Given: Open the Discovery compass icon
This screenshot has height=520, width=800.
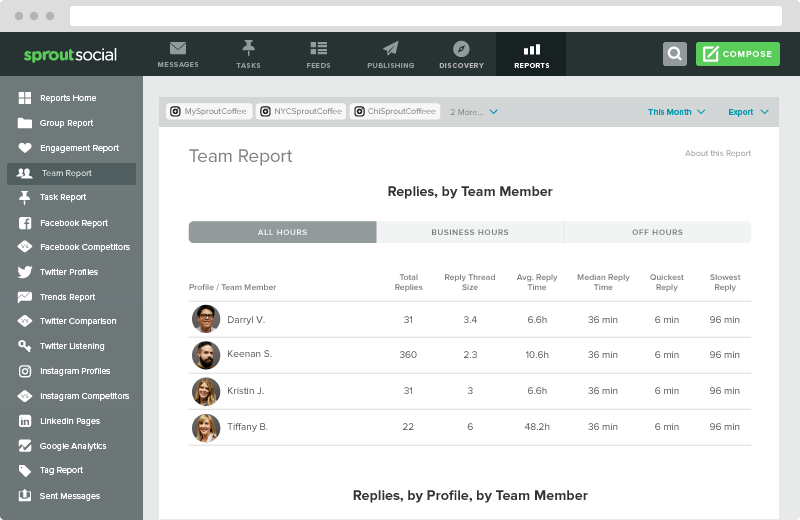Looking at the screenshot, I should tap(461, 48).
